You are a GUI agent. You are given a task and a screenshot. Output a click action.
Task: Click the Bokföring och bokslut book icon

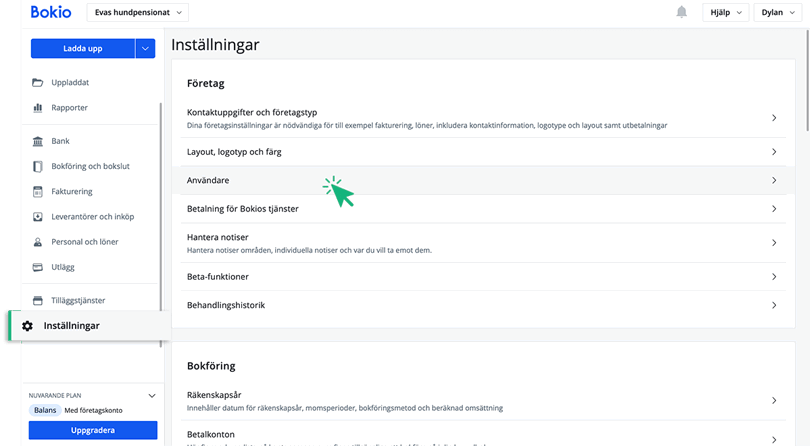pos(38,166)
